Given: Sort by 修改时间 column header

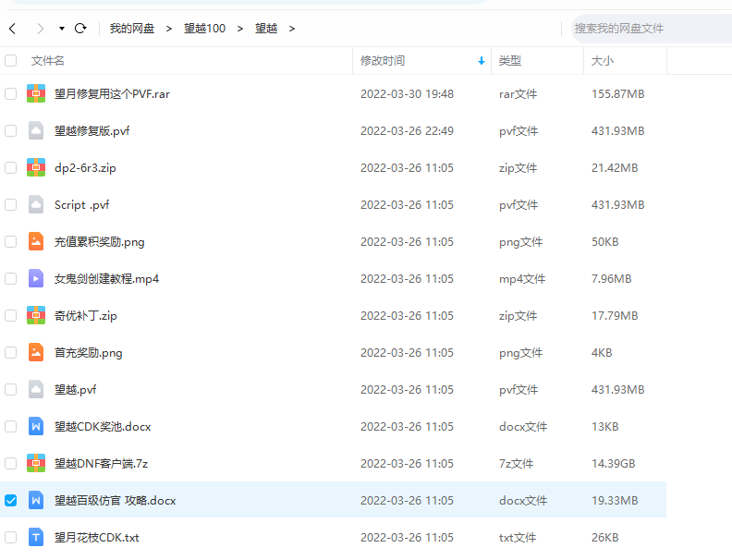Looking at the screenshot, I should [383, 61].
